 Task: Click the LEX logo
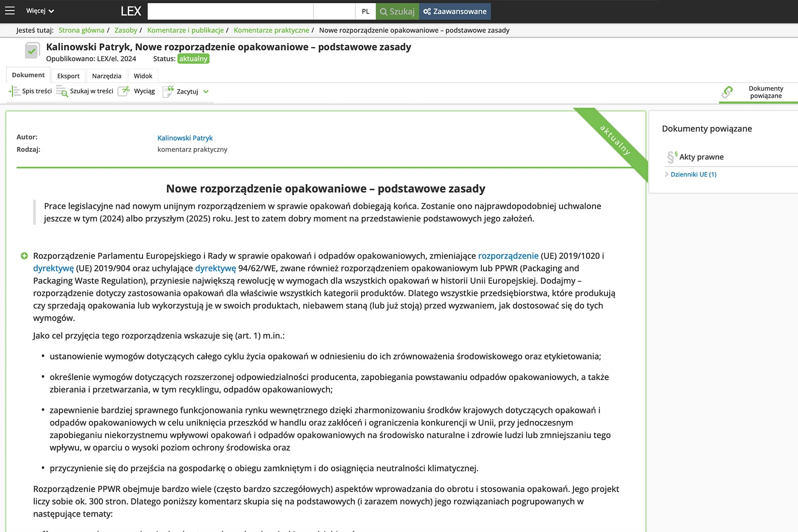[x=131, y=11]
